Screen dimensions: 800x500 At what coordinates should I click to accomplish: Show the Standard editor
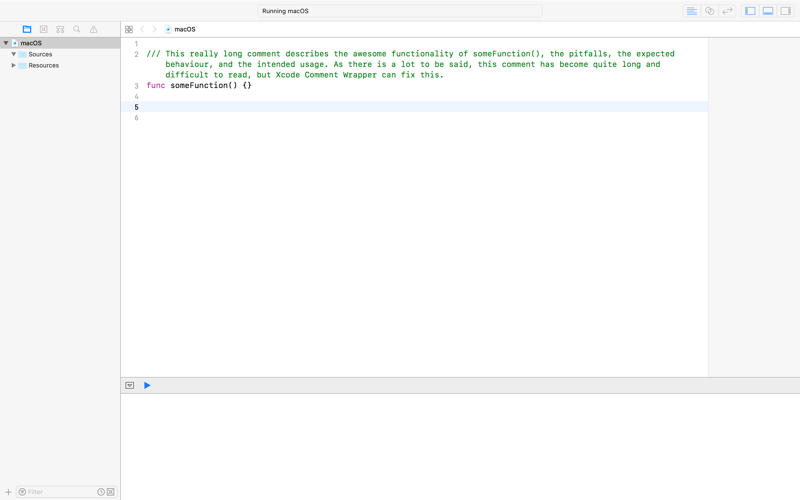(x=692, y=11)
